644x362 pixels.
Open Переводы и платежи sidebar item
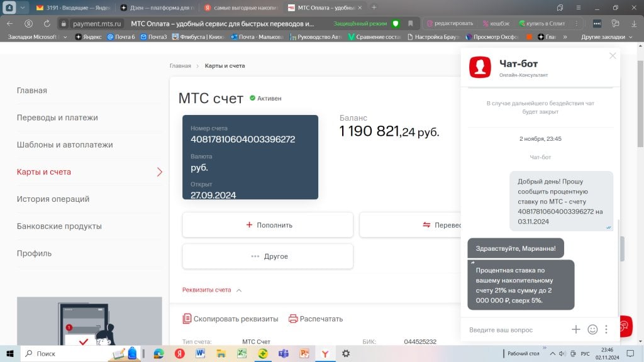coord(57,118)
